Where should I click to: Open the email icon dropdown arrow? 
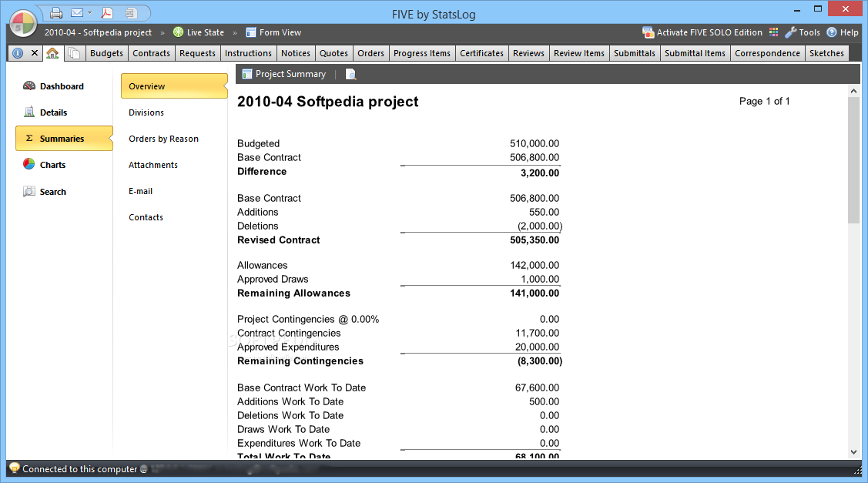coord(89,13)
